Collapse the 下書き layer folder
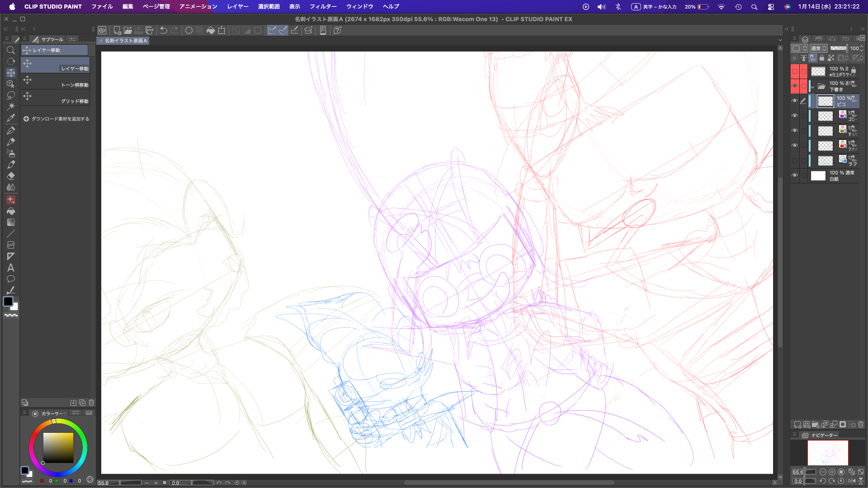Image resolution: width=868 pixels, height=488 pixels. [812, 86]
